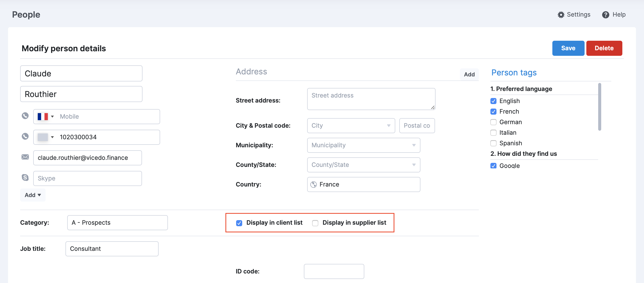Open the Mobile country code dropdown arrow

(x=52, y=117)
